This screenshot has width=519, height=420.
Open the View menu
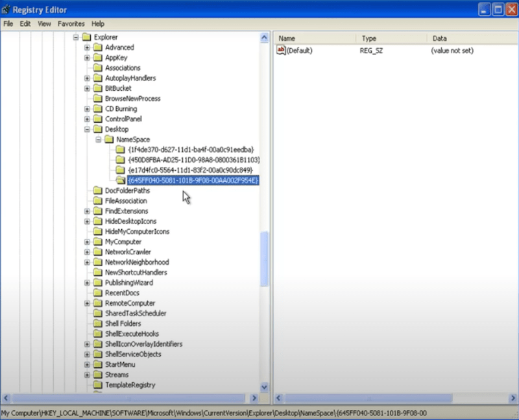pos(44,24)
